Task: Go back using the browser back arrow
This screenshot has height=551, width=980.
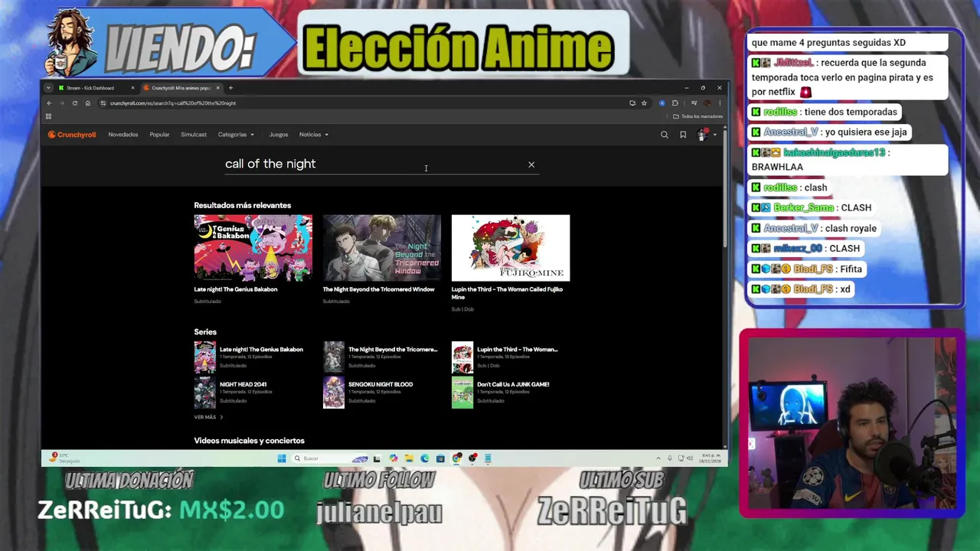Action: pos(49,103)
